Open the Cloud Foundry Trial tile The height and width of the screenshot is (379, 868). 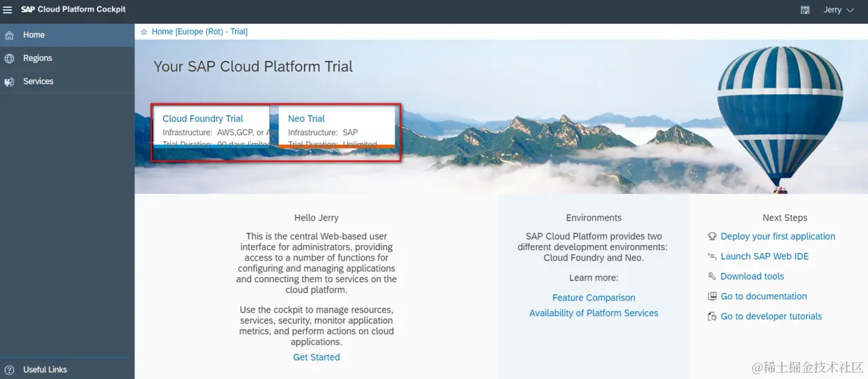[x=211, y=127]
